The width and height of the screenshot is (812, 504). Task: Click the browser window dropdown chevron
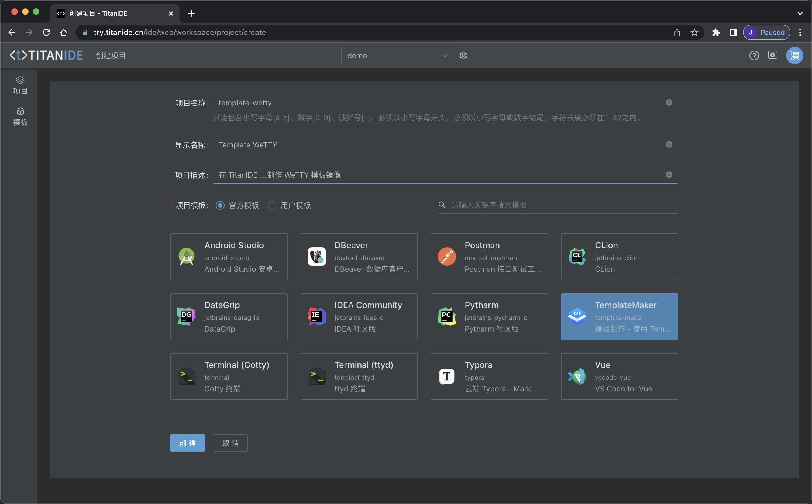point(800,14)
